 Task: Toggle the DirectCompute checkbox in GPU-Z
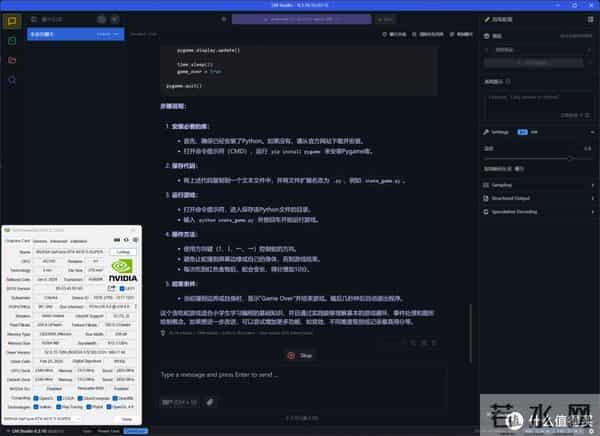coord(80,398)
